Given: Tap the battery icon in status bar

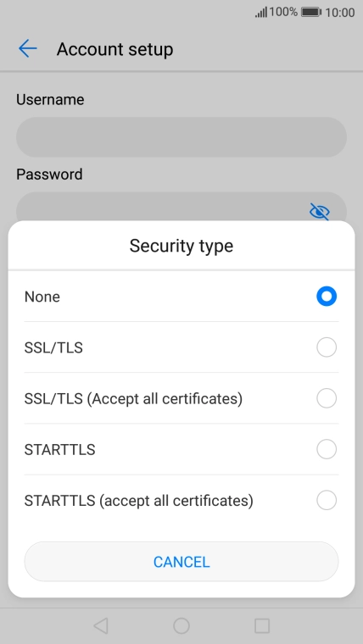Looking at the screenshot, I should 311,13.
